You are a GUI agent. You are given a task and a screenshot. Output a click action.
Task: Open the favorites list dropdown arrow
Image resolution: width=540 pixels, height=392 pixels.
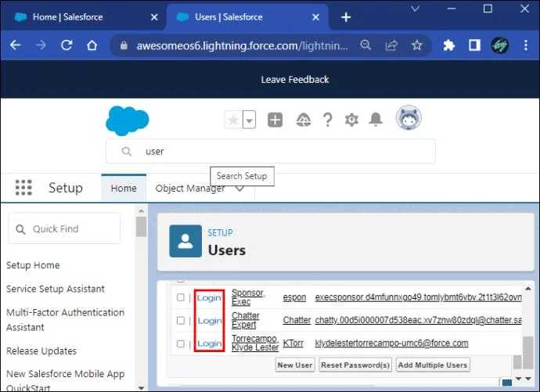pos(250,120)
